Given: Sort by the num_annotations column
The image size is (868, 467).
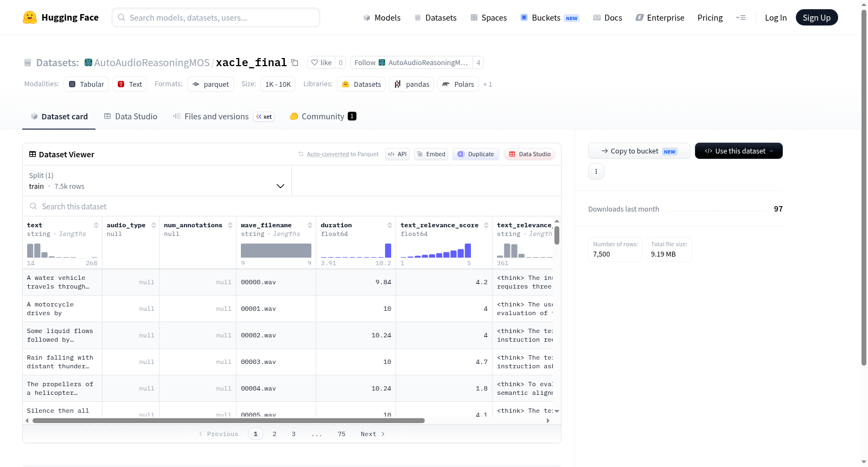Looking at the screenshot, I should pos(230,225).
